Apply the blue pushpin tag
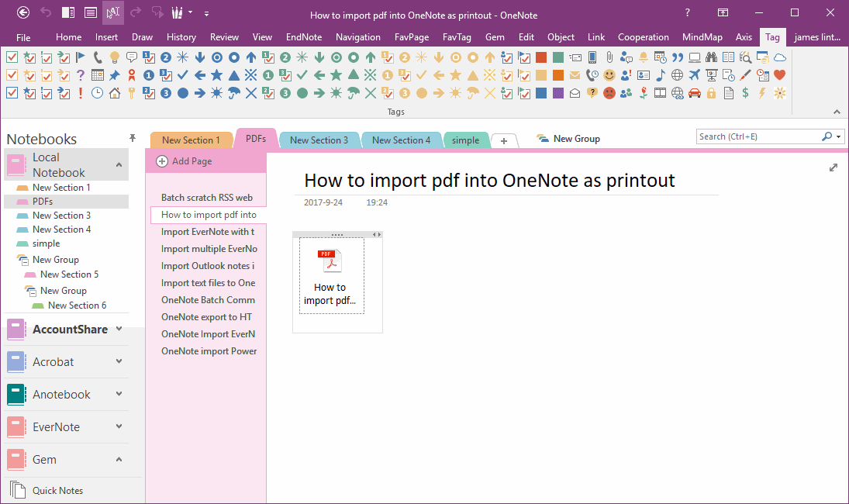This screenshot has height=504, width=849. pyautogui.click(x=114, y=75)
